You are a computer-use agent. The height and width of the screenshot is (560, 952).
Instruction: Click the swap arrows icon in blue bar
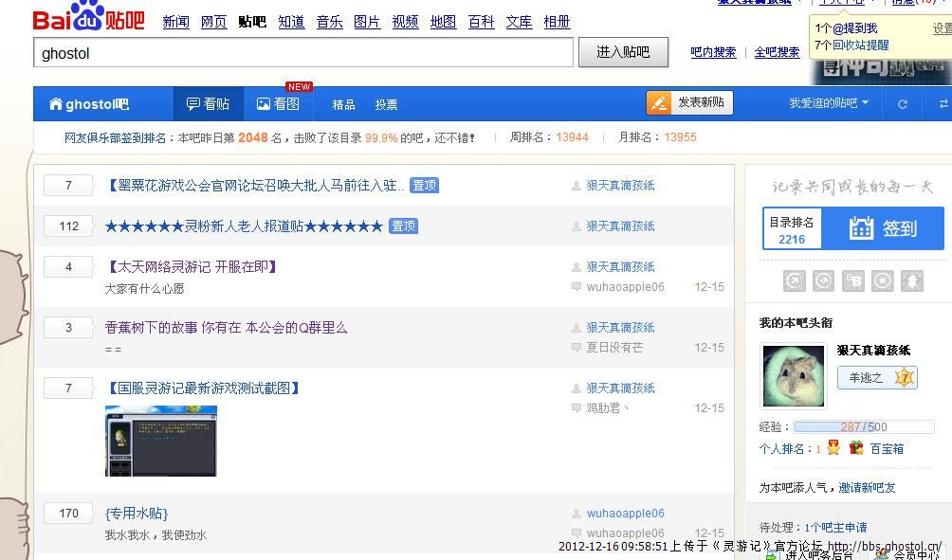(x=943, y=104)
